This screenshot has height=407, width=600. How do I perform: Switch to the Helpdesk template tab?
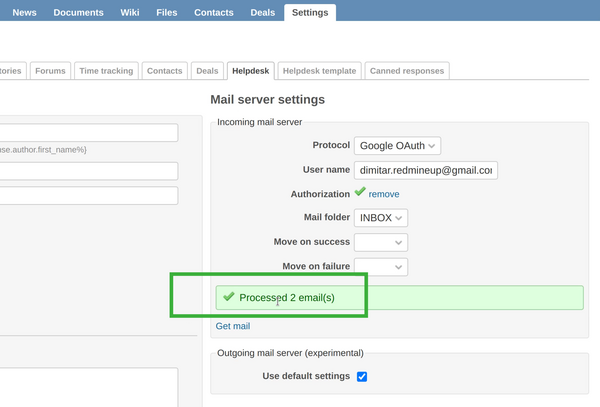(319, 71)
